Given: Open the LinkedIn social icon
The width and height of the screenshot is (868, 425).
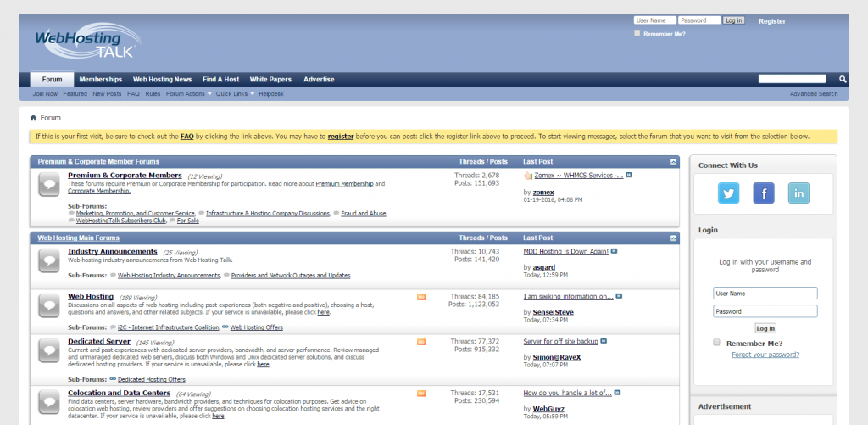Looking at the screenshot, I should click(798, 193).
